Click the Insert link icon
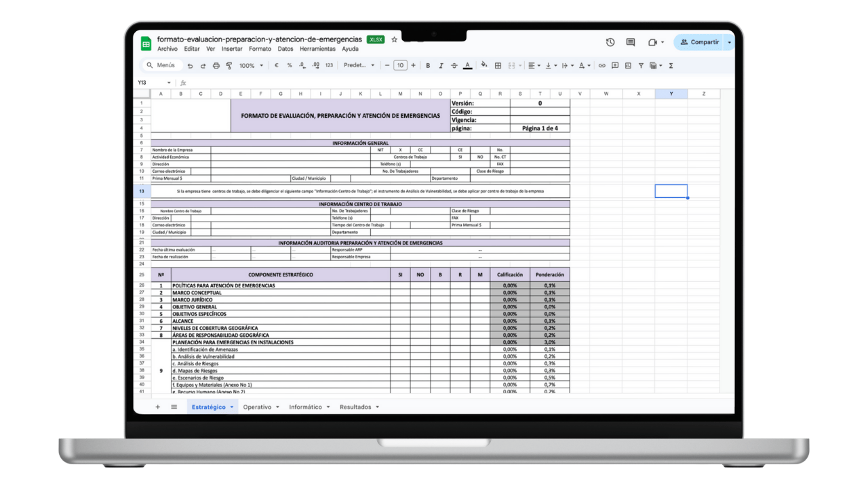Viewport: 868px width, 488px height. point(601,65)
